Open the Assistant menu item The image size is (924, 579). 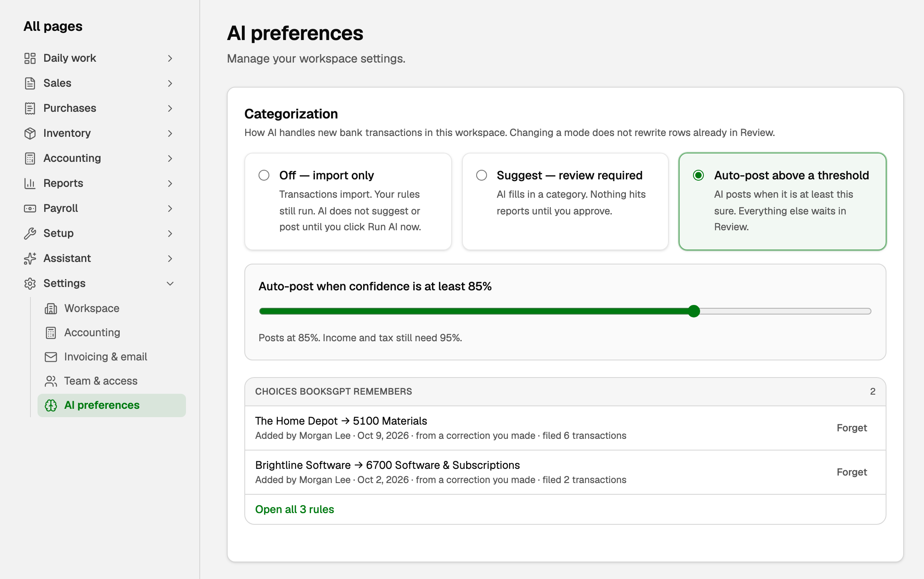coord(99,259)
